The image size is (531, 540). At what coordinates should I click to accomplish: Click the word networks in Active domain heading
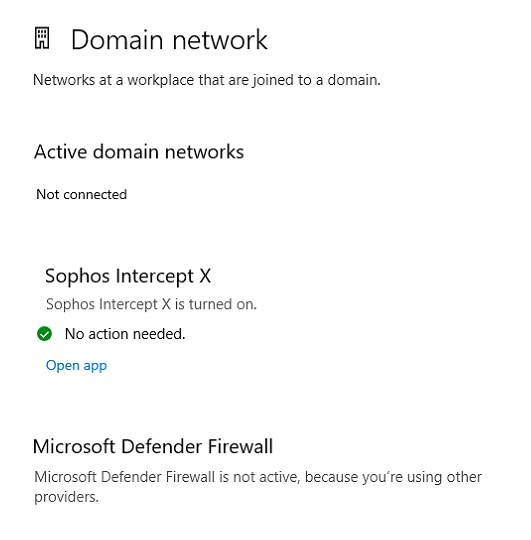(205, 152)
